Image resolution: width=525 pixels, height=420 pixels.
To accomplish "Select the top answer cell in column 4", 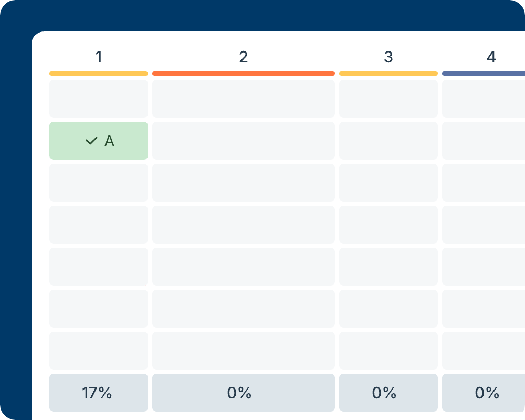I will [486, 99].
